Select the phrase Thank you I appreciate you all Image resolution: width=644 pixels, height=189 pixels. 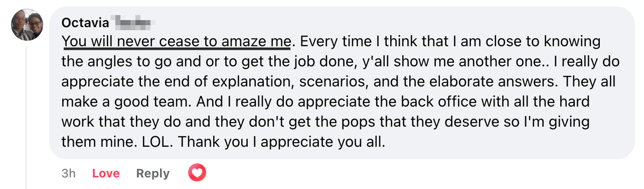(281, 142)
